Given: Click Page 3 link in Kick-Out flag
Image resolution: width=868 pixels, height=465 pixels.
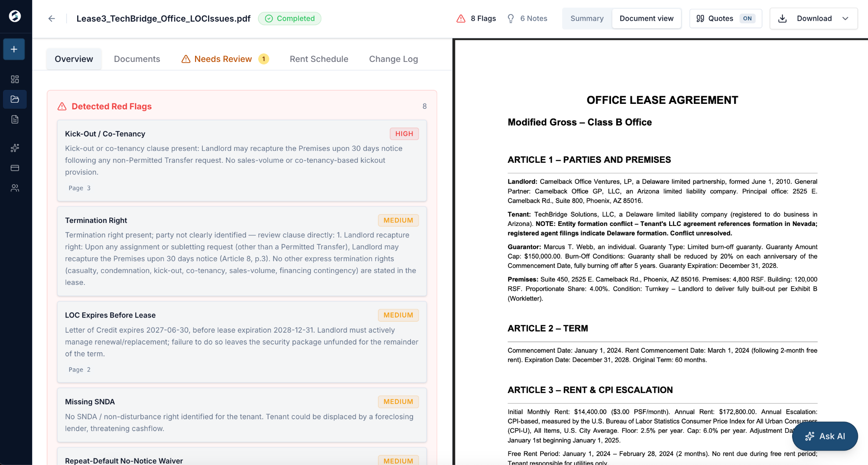Looking at the screenshot, I should [80, 188].
